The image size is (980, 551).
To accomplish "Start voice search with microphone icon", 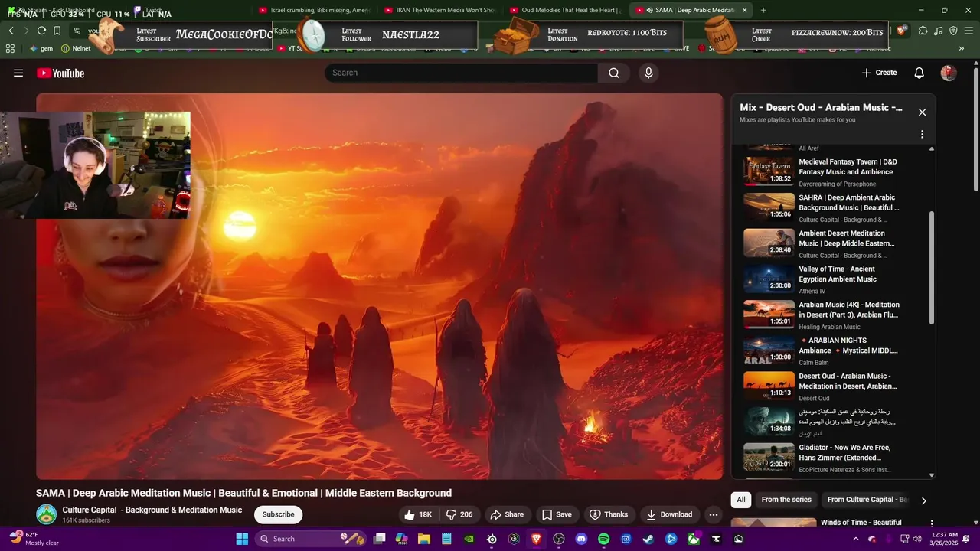I will [648, 73].
